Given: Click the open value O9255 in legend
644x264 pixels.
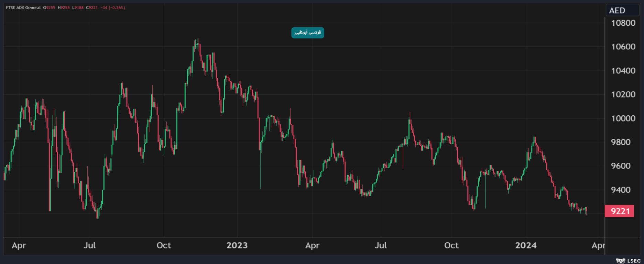Looking at the screenshot, I should 49,8.
